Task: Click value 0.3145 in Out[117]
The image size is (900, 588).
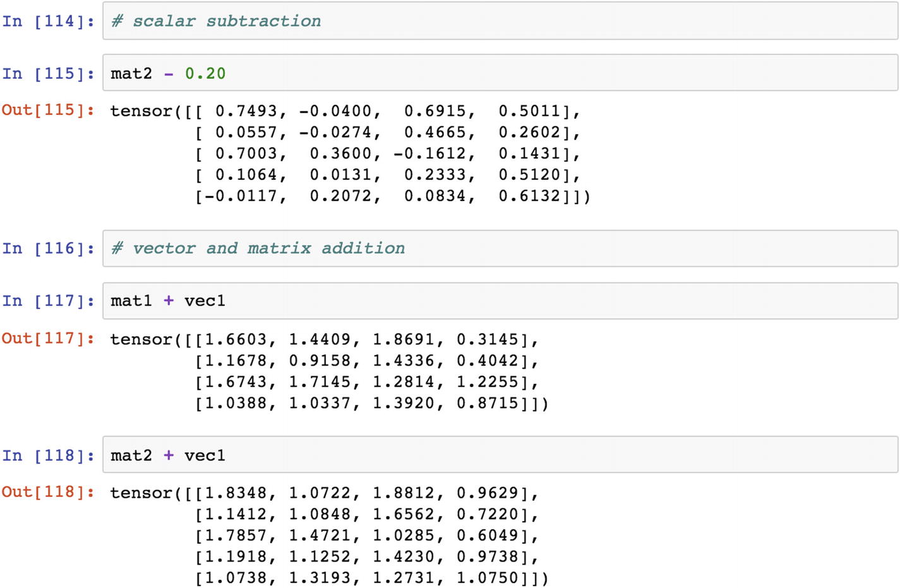Action: click(x=488, y=339)
